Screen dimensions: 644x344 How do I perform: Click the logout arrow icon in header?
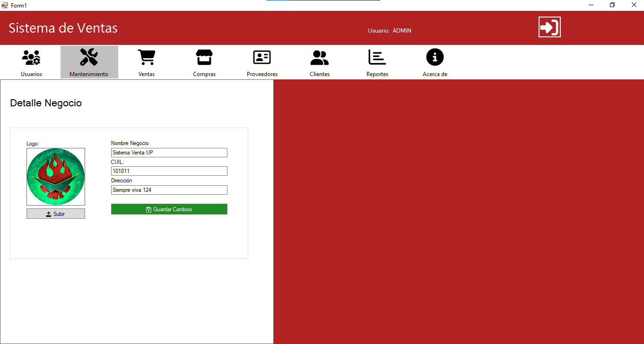pyautogui.click(x=549, y=27)
